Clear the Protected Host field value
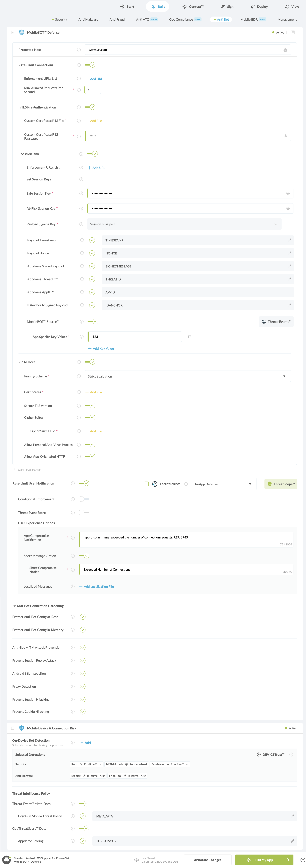 tap(285, 50)
